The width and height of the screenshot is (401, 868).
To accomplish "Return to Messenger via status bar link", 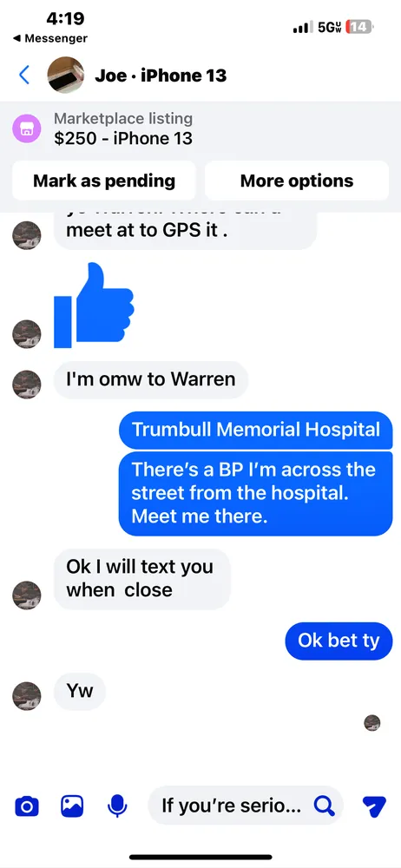I will click(49, 39).
